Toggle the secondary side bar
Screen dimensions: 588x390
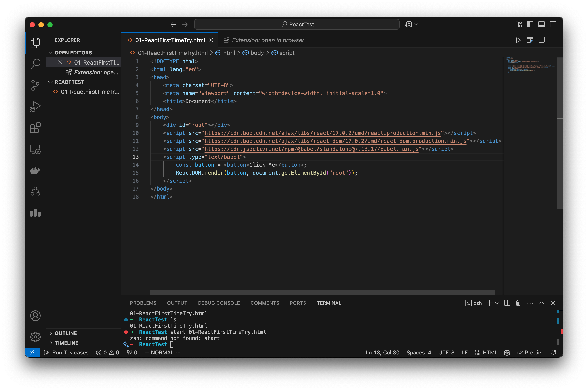pyautogui.click(x=553, y=24)
